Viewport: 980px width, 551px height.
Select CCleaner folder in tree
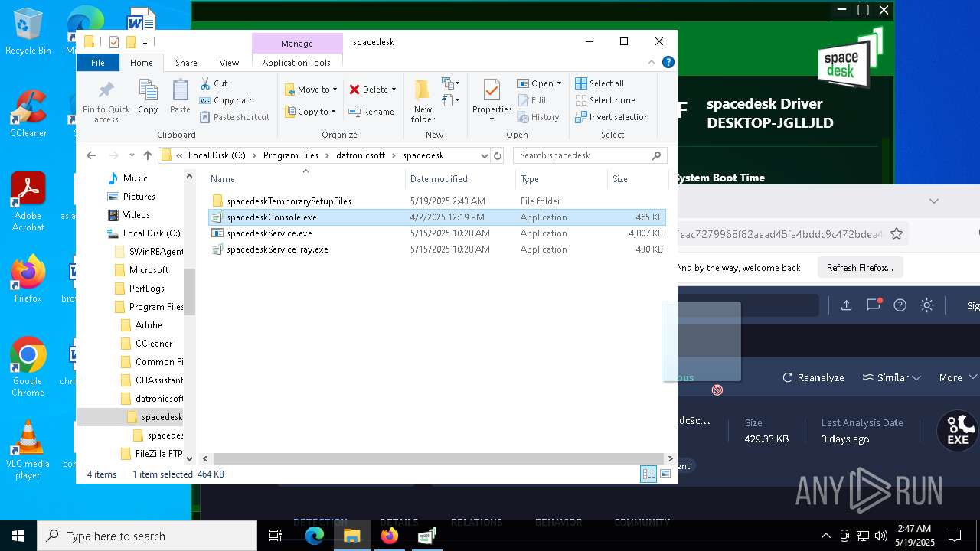tap(153, 344)
